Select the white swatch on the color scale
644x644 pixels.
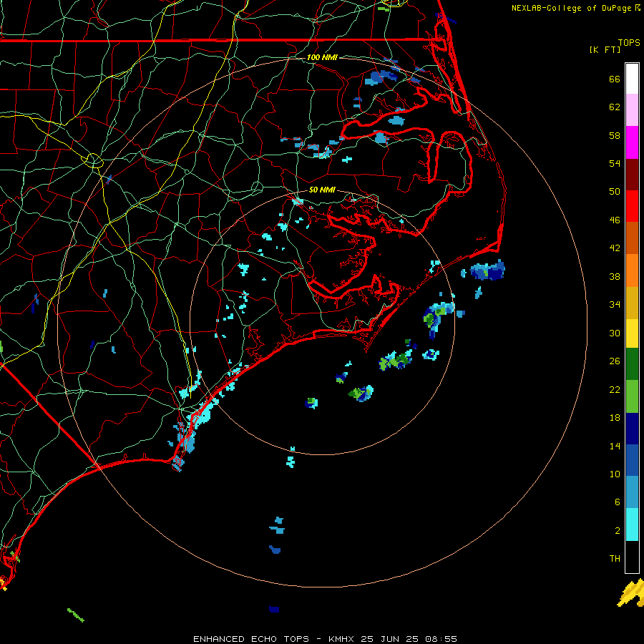(x=632, y=79)
